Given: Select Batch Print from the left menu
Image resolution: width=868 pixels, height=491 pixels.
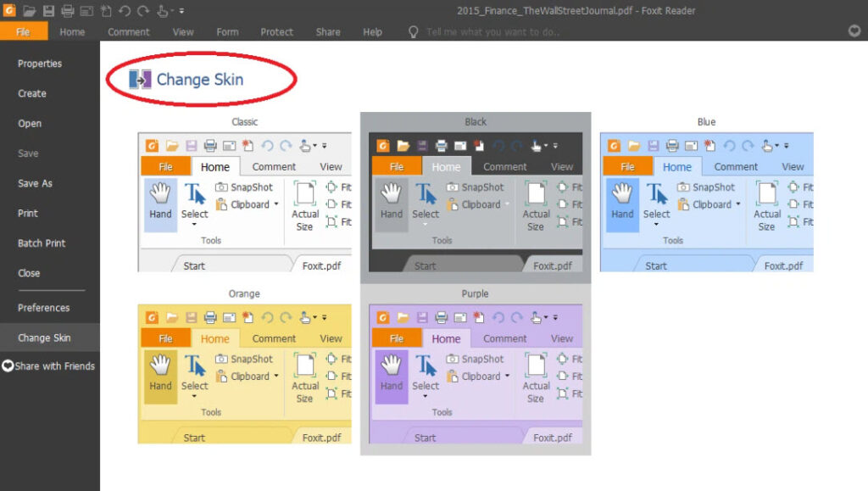Looking at the screenshot, I should (x=42, y=243).
